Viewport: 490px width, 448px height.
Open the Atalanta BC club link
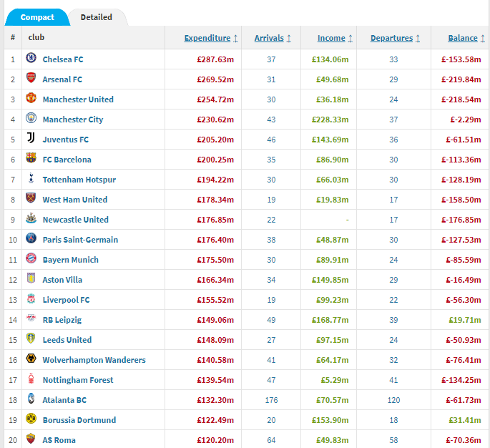click(64, 400)
